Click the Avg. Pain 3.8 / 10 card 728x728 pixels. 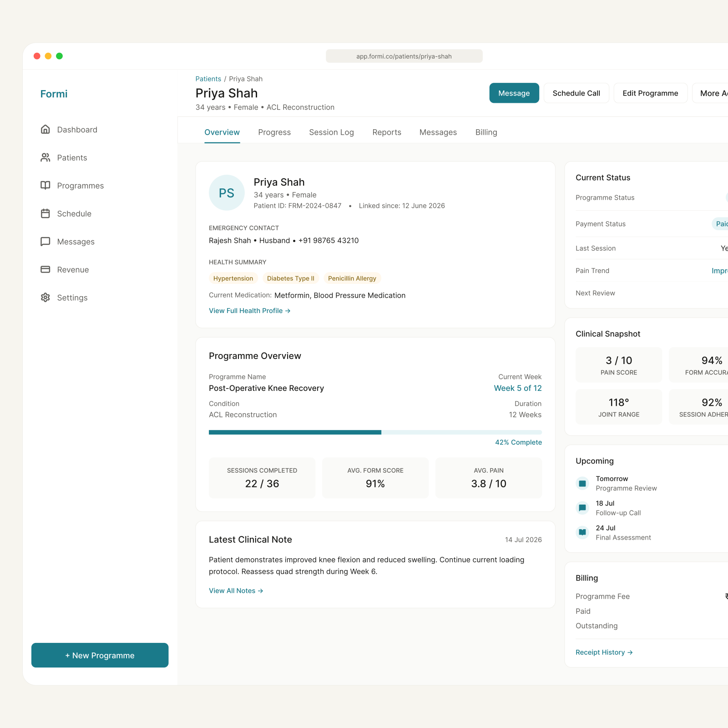pos(489,478)
